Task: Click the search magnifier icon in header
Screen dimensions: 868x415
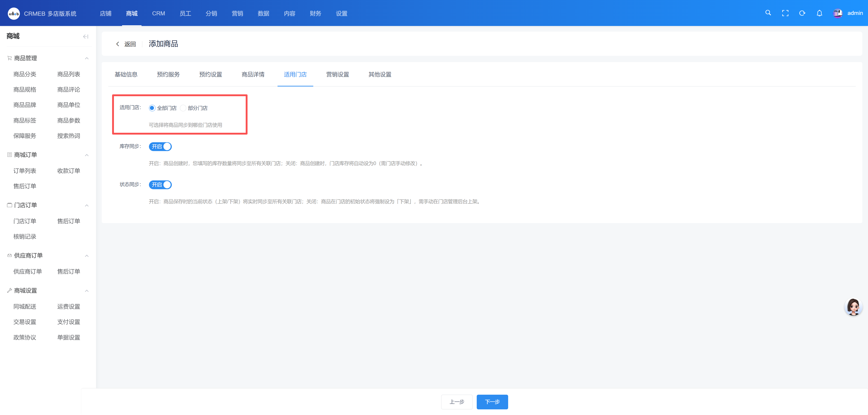Action: click(768, 13)
